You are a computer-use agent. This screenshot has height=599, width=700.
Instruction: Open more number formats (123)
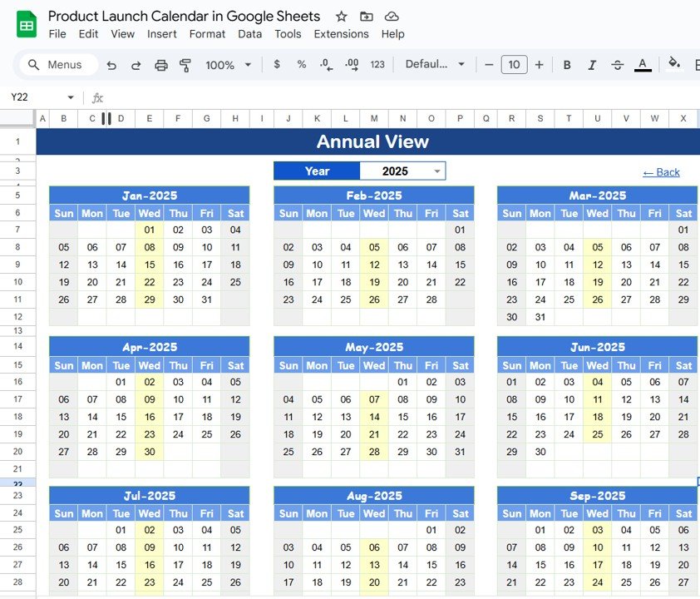(377, 64)
